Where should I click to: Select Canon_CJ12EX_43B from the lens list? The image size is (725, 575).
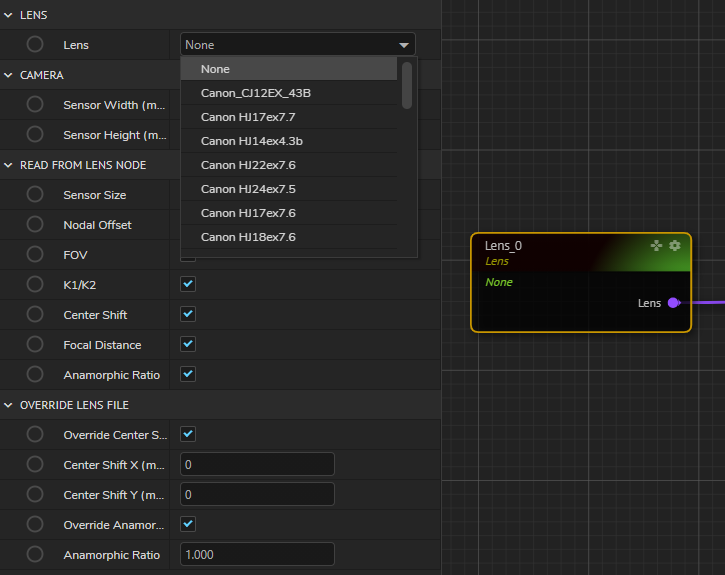point(255,93)
